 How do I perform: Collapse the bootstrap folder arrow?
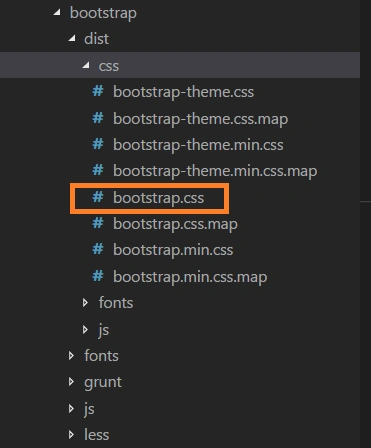[x=57, y=13]
